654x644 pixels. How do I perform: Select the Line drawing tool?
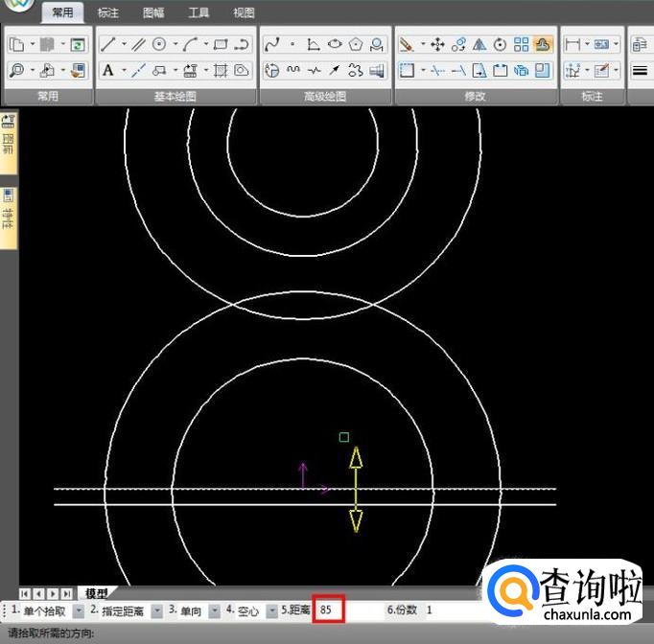click(x=107, y=44)
